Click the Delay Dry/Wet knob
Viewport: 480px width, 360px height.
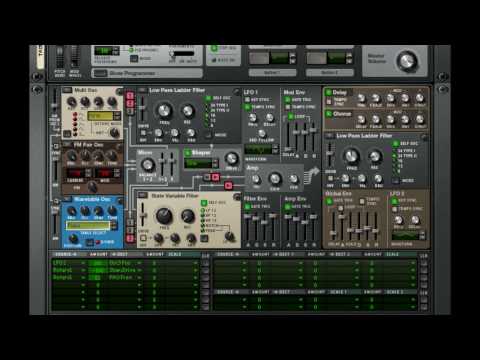420,98
